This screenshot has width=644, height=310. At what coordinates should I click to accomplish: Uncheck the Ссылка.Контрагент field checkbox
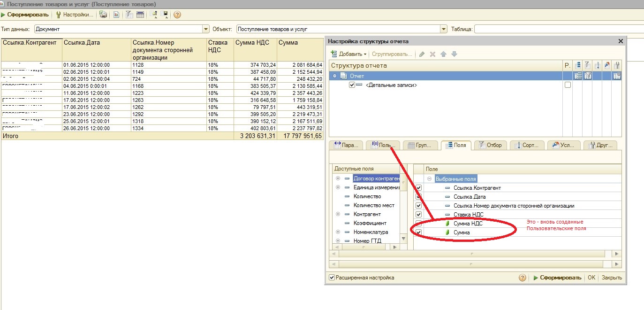click(x=419, y=188)
